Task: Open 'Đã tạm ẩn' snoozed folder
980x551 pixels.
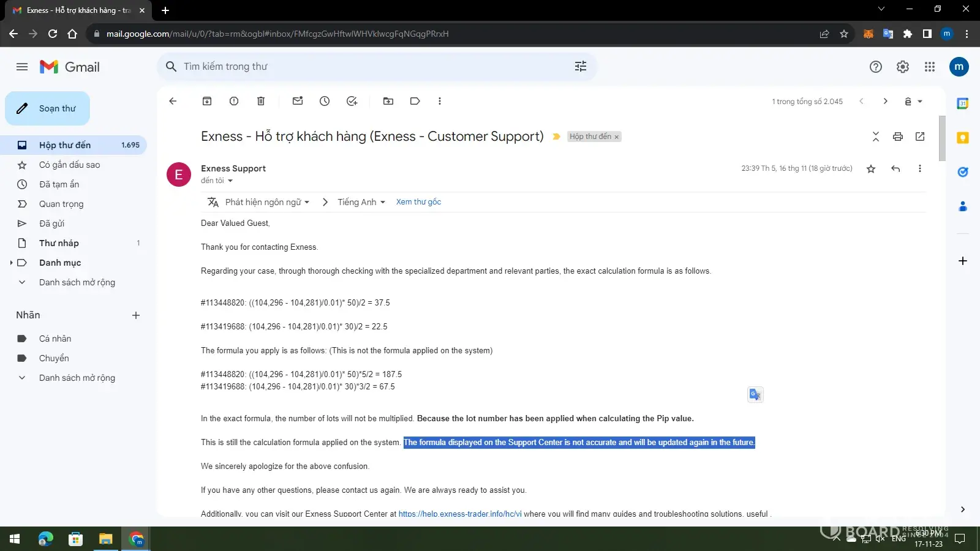Action: click(73, 184)
